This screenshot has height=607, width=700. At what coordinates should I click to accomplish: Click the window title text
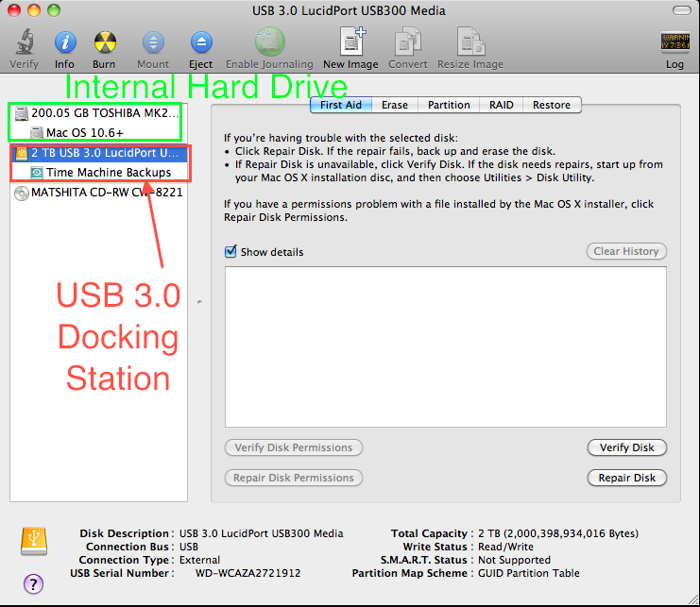[349, 10]
